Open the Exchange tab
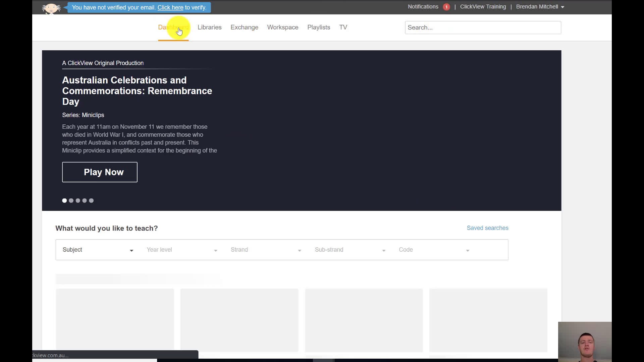This screenshot has width=644, height=362. 244,27
